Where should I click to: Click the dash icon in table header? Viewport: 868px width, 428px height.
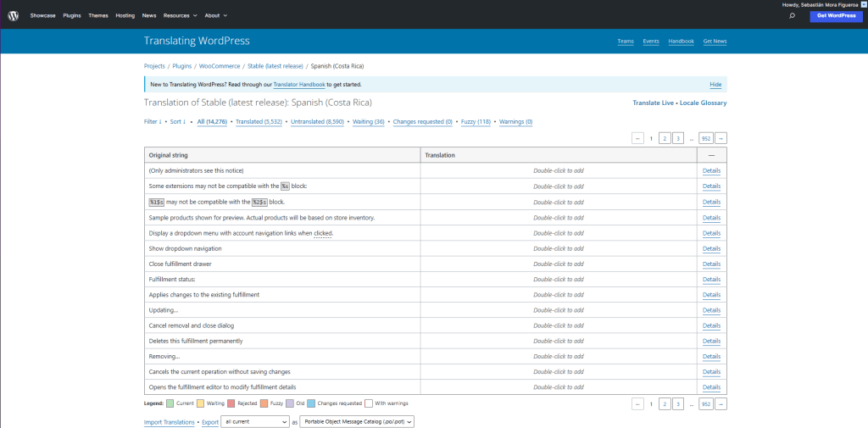coord(711,155)
